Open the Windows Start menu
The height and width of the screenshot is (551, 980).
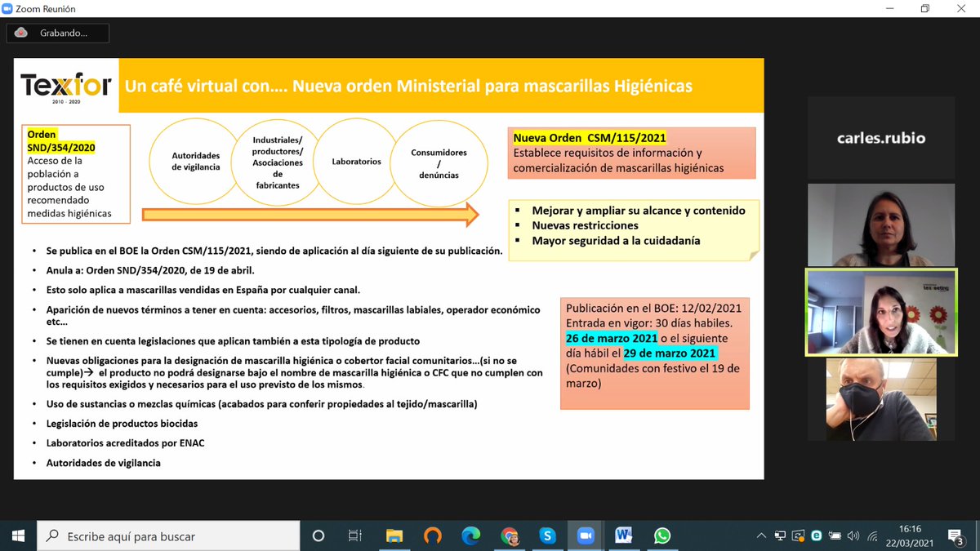click(18, 535)
